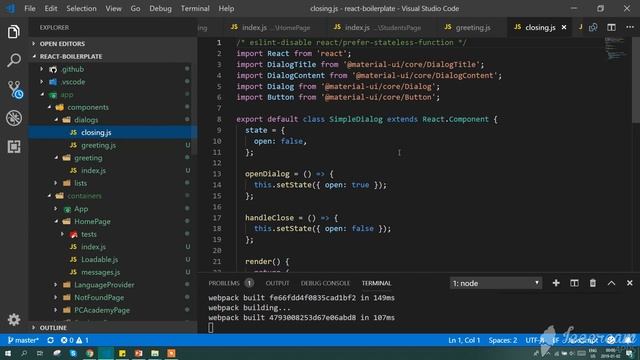Click the editor minimap preview
640x360 pixels.
tap(616, 49)
